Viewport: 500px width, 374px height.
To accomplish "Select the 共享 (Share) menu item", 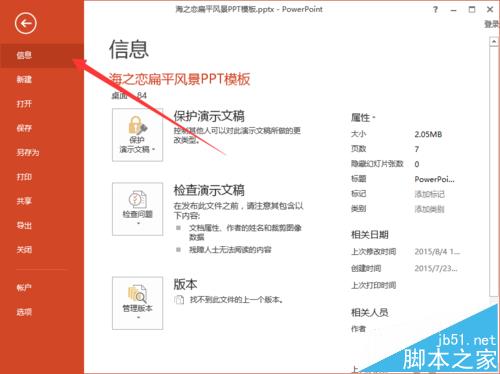I will [42, 201].
